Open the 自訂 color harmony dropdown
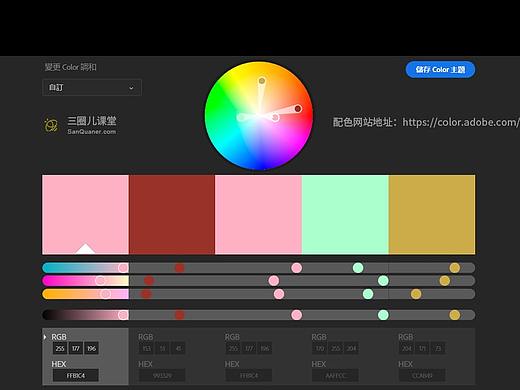Screen dimensions: 520x390 click(x=92, y=87)
